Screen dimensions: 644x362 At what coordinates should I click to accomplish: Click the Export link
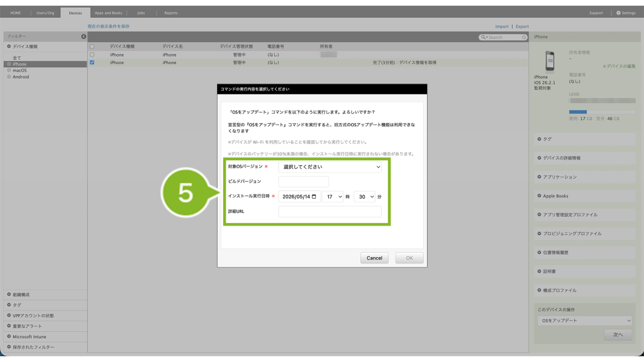[522, 26]
